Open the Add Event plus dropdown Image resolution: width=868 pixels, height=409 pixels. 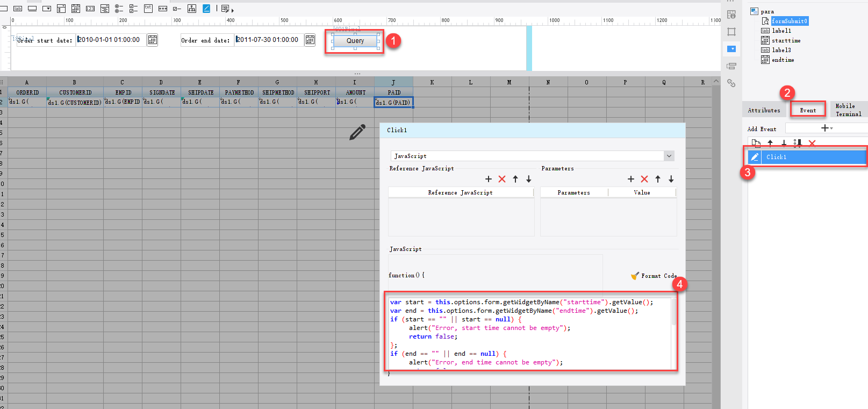[826, 128]
